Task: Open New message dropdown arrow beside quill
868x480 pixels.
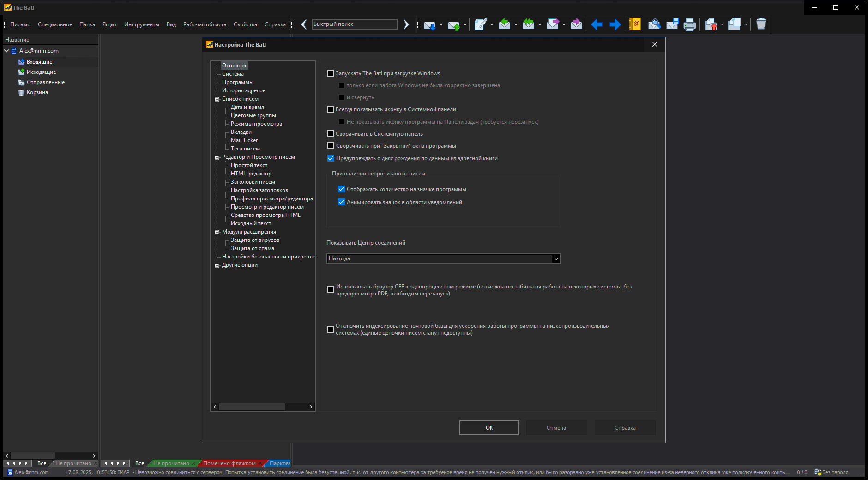Action: pos(492,24)
